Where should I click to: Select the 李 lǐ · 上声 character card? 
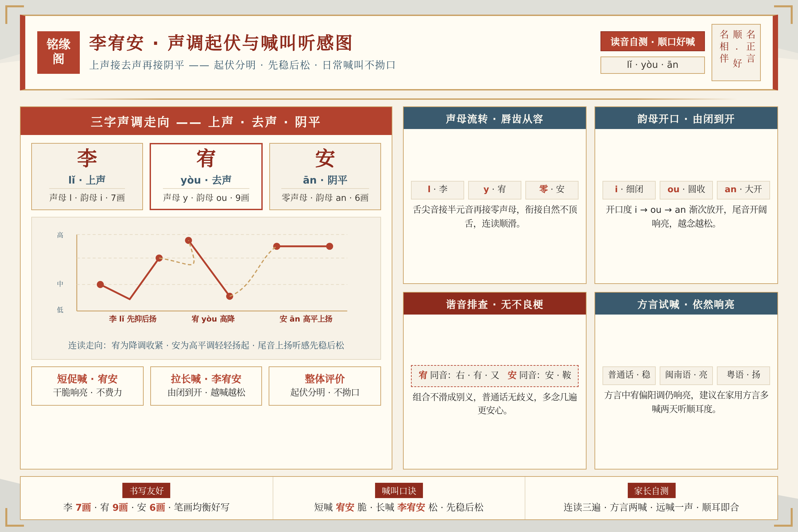click(87, 177)
